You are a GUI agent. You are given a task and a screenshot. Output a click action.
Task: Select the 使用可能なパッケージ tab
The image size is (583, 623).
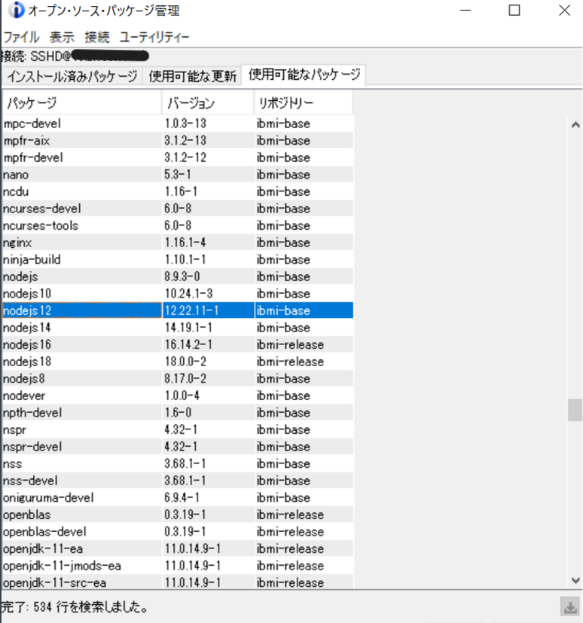coord(304,74)
